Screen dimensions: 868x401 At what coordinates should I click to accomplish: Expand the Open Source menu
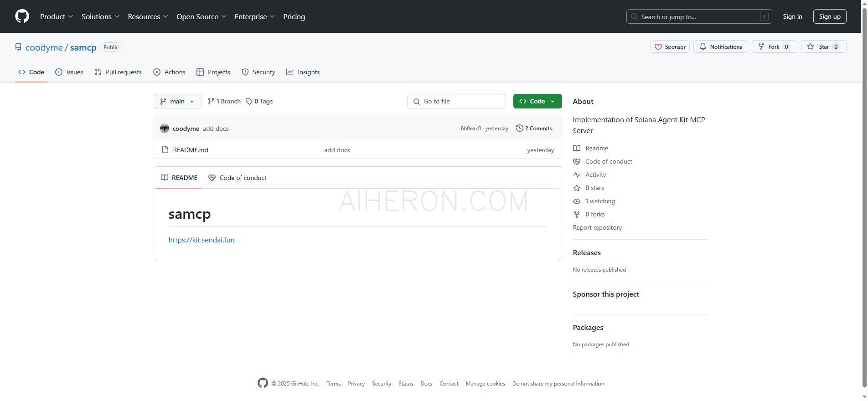(201, 16)
